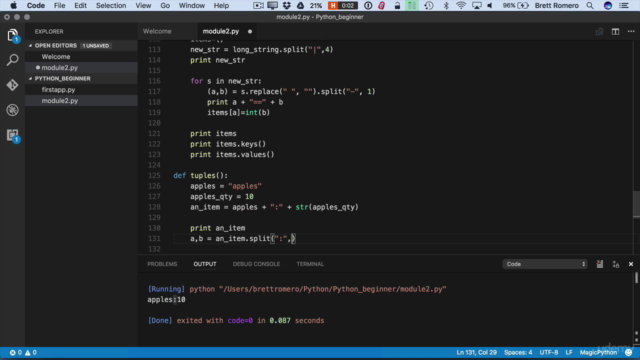Clear the Output panel
Screen dimensions: 640x360
point(599,264)
